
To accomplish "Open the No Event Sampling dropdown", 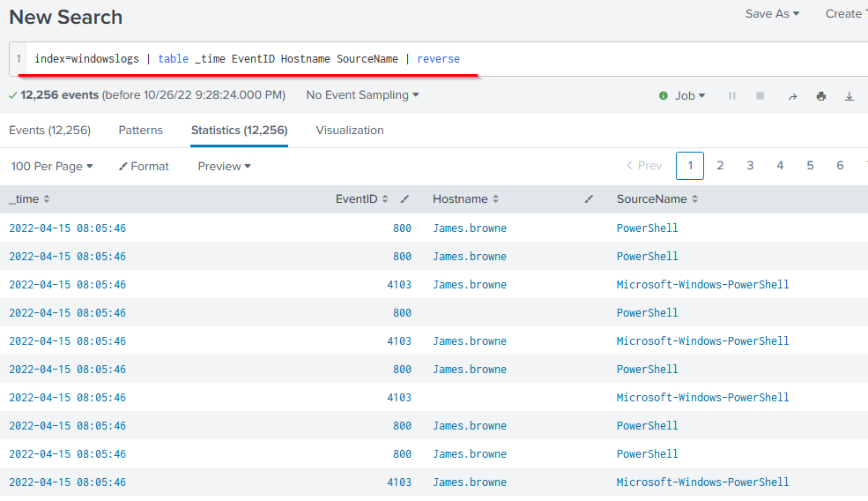I will pos(362,94).
